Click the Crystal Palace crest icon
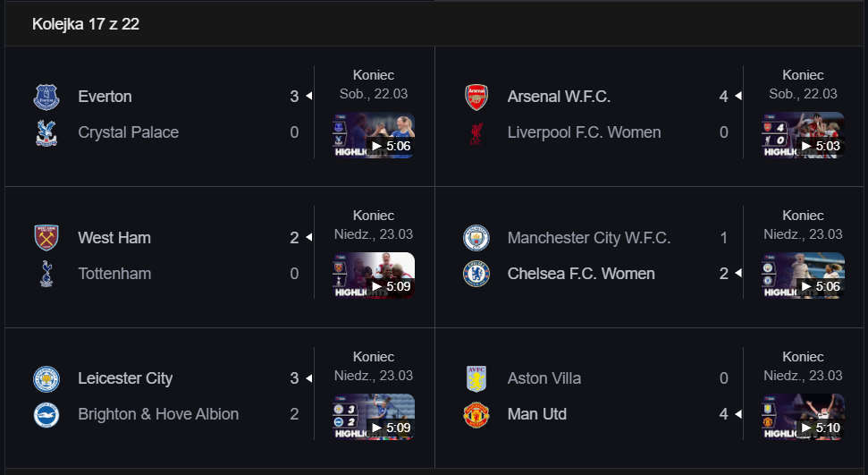This screenshot has width=868, height=475. point(46,133)
